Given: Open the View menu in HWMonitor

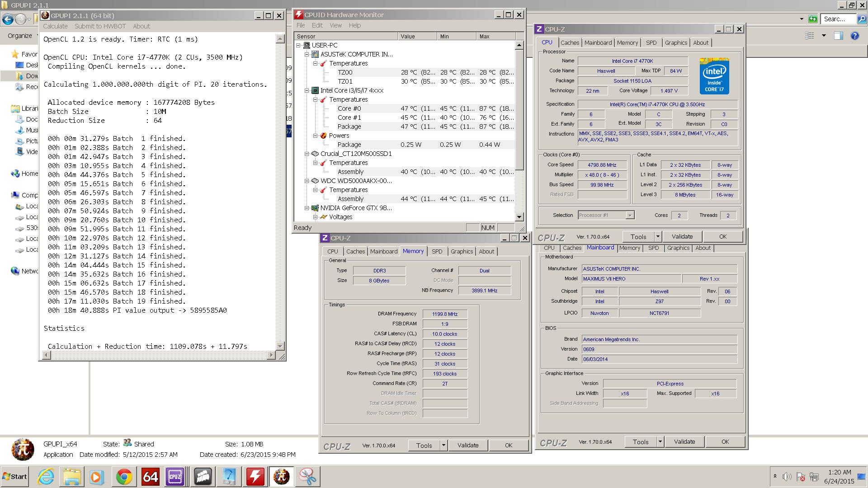Looking at the screenshot, I should pos(335,25).
